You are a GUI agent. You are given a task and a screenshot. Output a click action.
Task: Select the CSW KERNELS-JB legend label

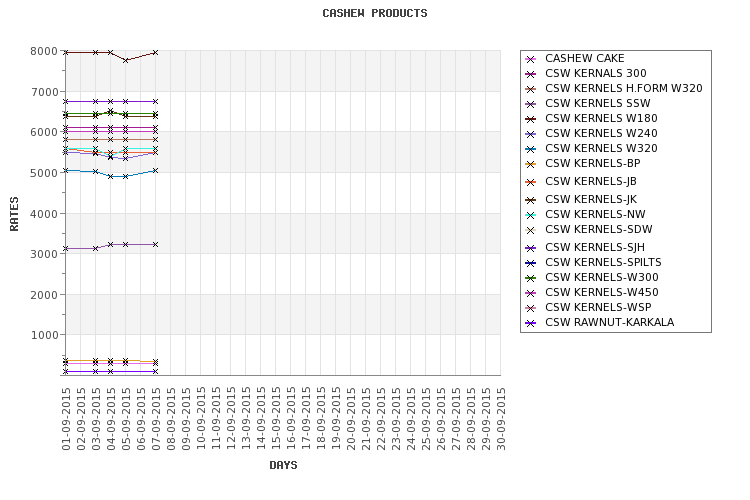tap(591, 181)
